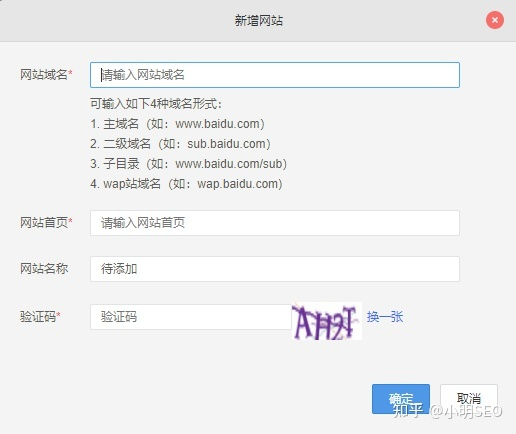Viewport: 516px width, 434px height.
Task: Click the 二级域名 sub.baidu.com example line
Action: coord(180,144)
